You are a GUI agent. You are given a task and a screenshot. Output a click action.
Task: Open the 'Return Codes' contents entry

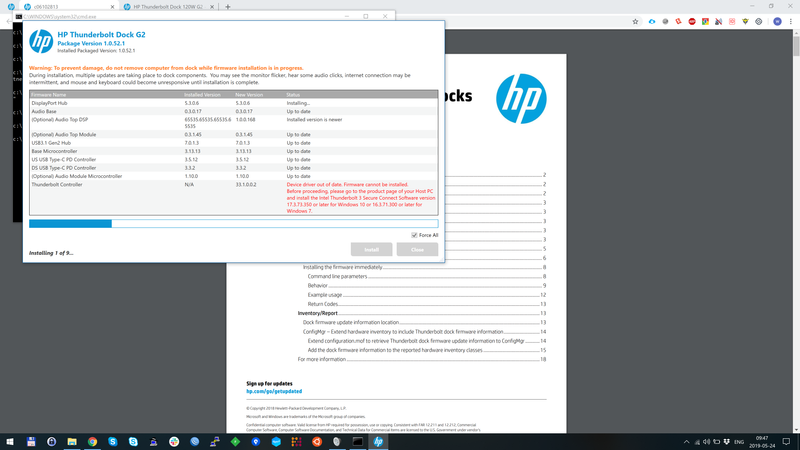point(427,304)
